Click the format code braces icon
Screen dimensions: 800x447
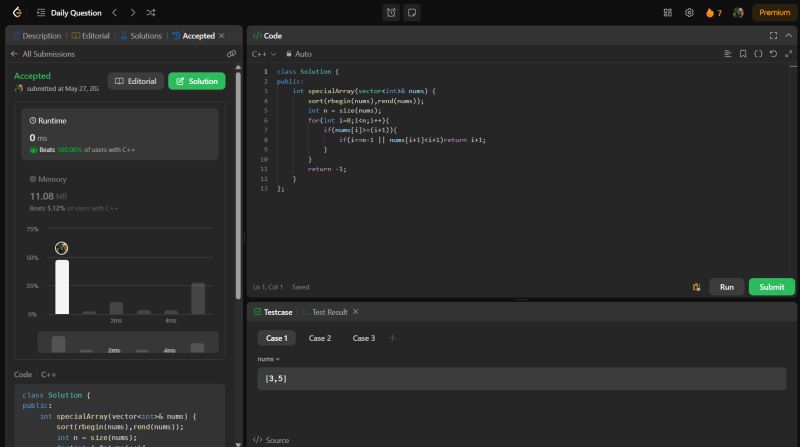758,54
